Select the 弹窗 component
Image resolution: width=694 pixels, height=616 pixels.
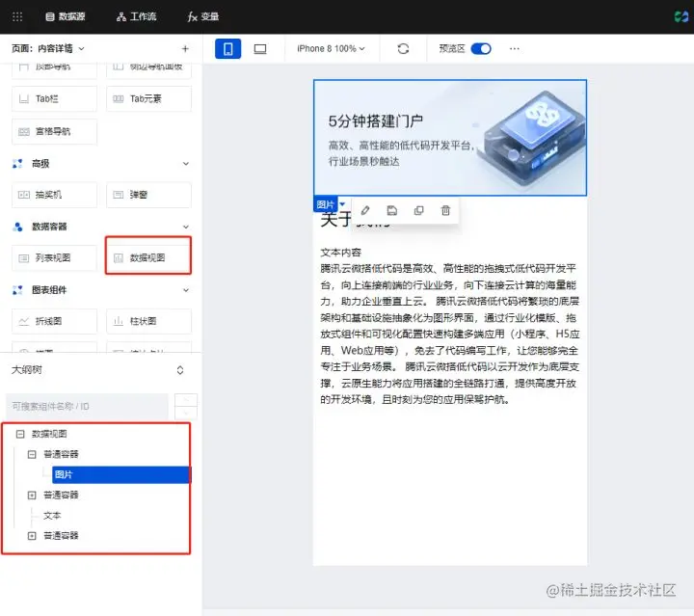(x=148, y=195)
